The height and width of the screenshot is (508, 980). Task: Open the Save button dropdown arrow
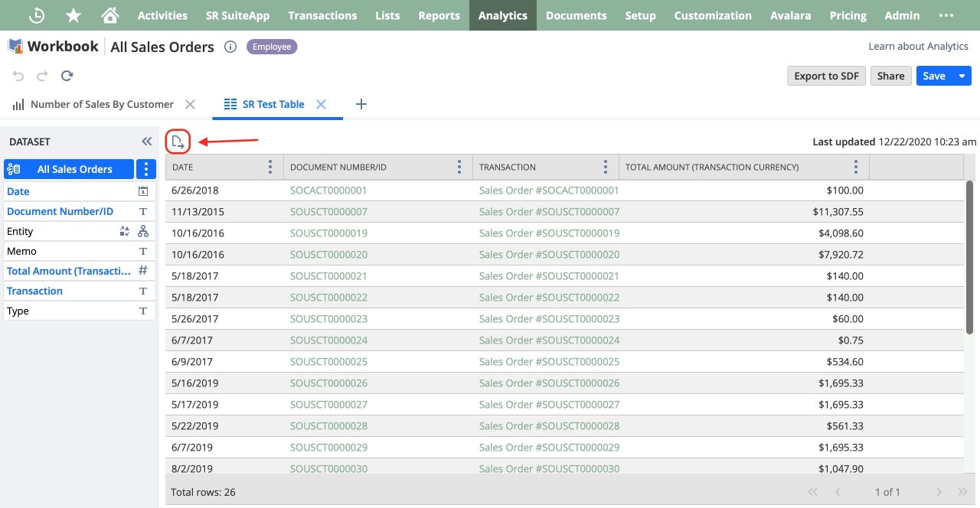(x=962, y=76)
